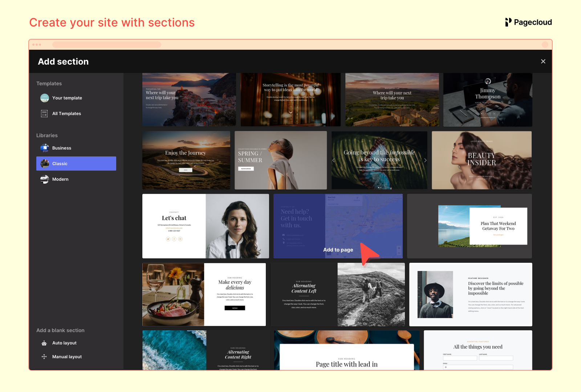Close the Add section dialog
581x392 pixels.
[543, 61]
